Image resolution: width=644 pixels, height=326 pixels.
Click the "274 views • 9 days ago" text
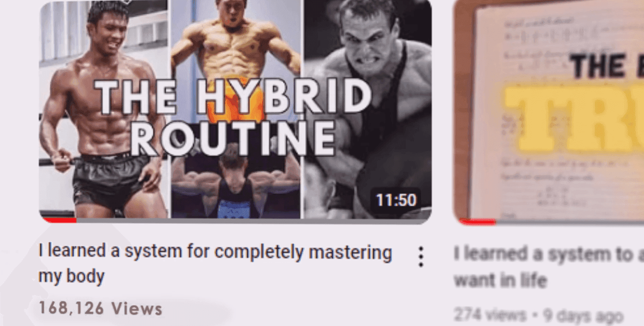click(538, 316)
